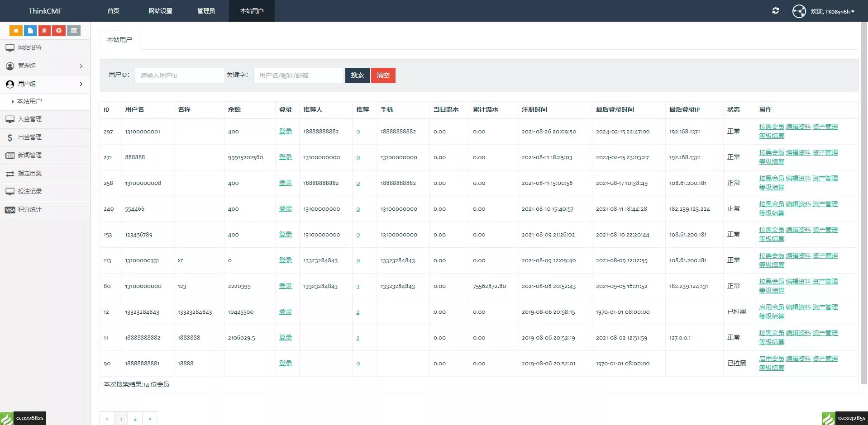This screenshot has width=868, height=425.
Task: Click 拉黑会员 for user 13100000001
Action: pos(771,127)
